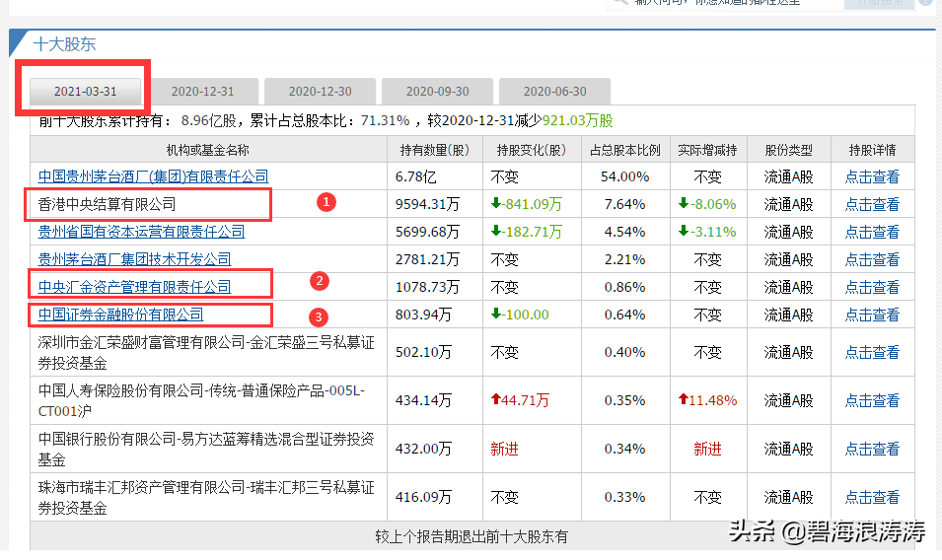Open 贵州省国有资本运营有限责任公司 link
942x560 pixels.
click(x=141, y=232)
